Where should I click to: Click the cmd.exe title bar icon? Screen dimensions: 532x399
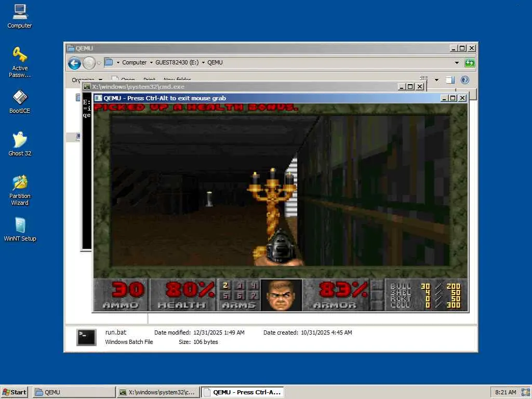click(87, 87)
